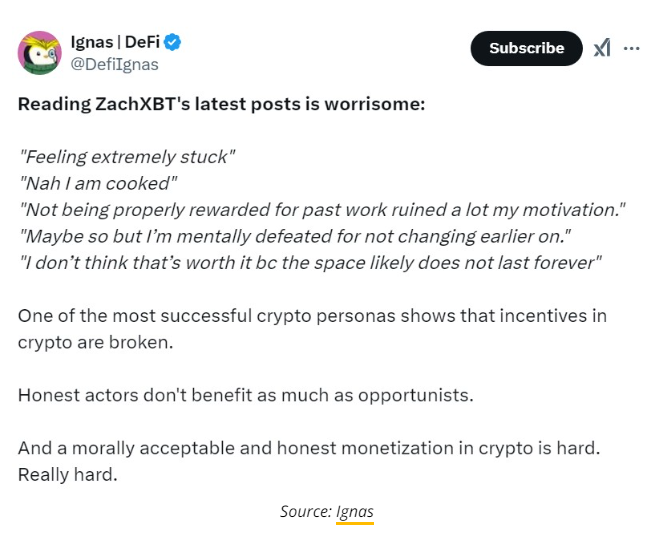Open the Ignas | DeFi display name
The height and width of the screenshot is (538, 669).
tap(114, 42)
